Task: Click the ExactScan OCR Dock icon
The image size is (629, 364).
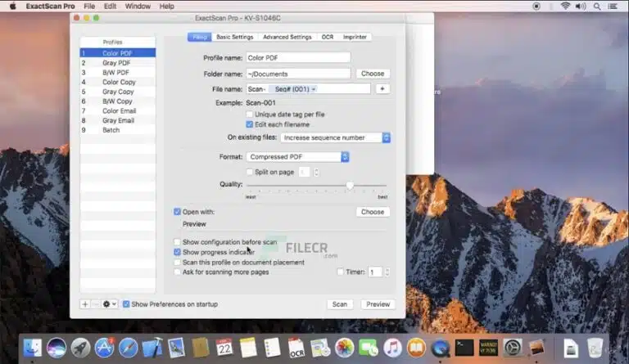Action: [x=296, y=347]
